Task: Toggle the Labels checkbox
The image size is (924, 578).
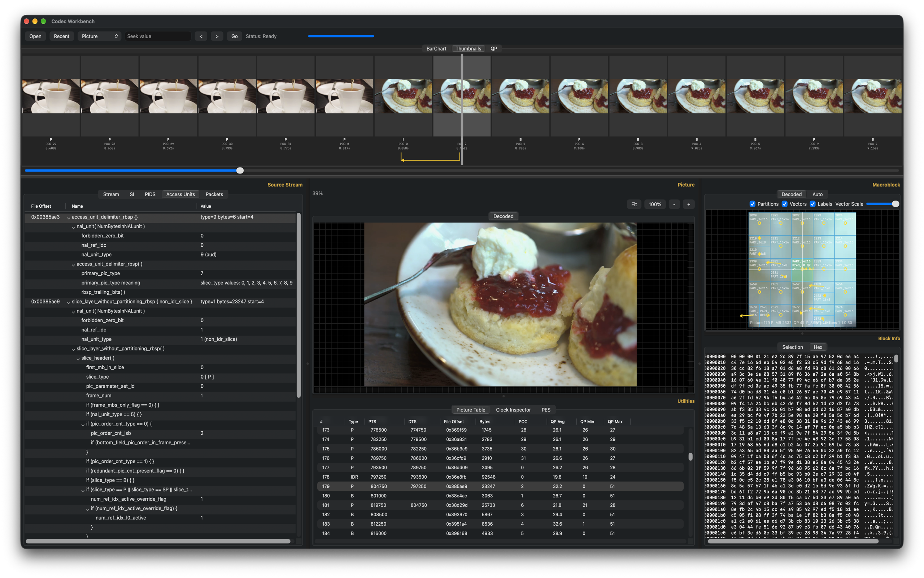Action: pos(812,204)
